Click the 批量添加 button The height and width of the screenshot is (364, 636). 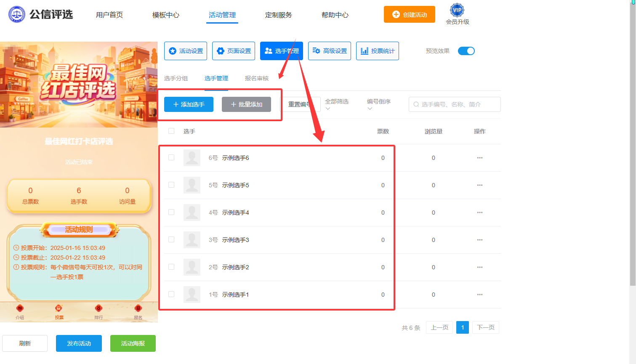(x=246, y=104)
